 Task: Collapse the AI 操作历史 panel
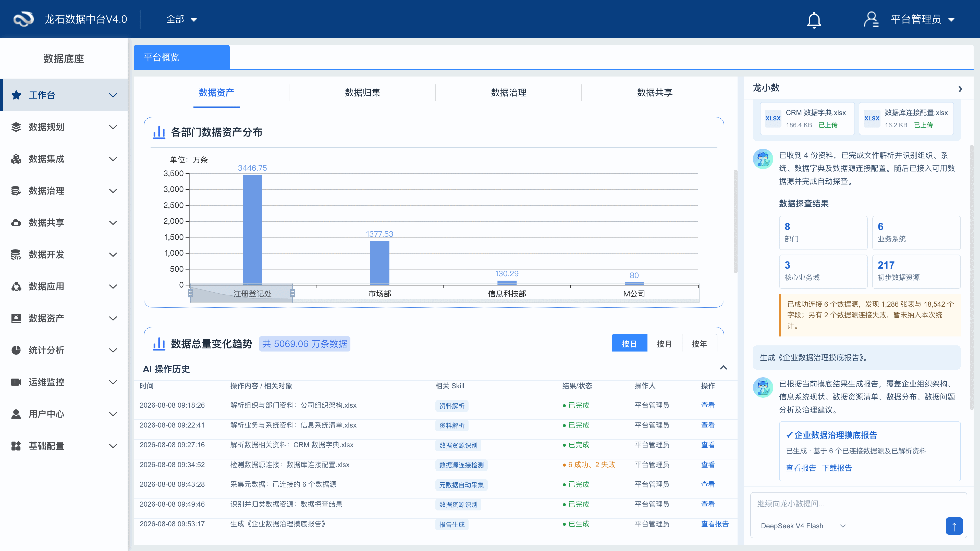tap(723, 368)
